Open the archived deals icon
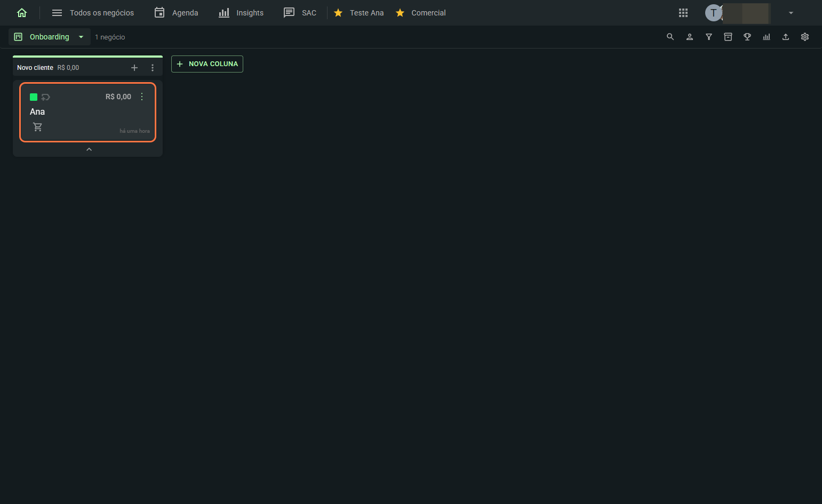 [728, 37]
